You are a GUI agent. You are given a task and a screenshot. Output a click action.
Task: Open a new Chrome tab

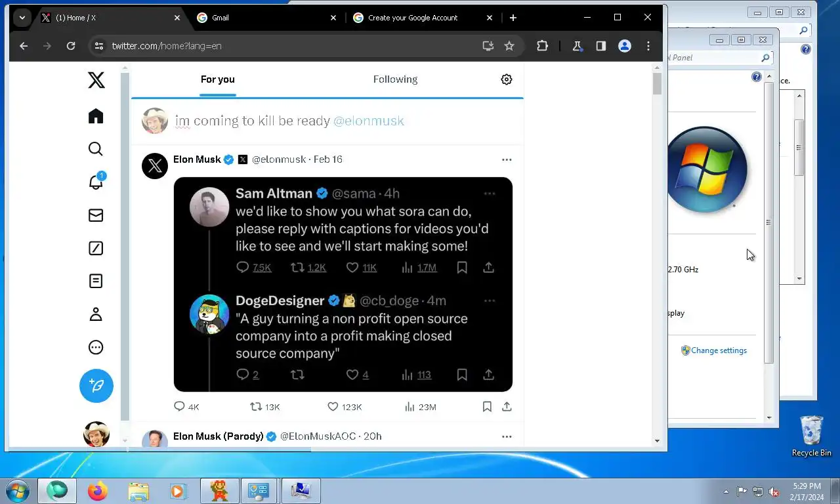tap(513, 18)
